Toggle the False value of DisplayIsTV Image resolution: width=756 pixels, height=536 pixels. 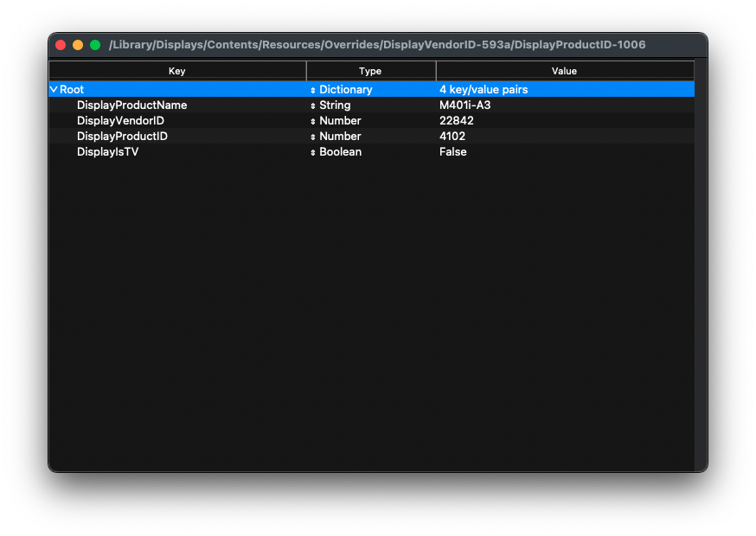(x=452, y=152)
